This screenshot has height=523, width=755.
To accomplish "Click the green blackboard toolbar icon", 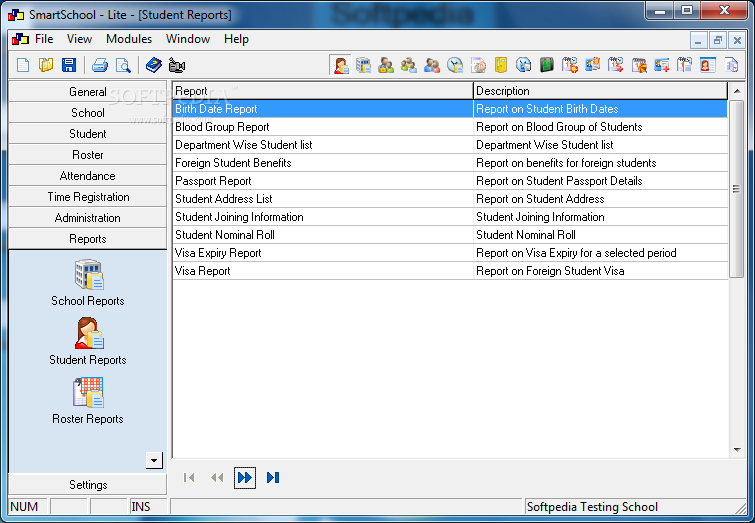I will click(547, 65).
